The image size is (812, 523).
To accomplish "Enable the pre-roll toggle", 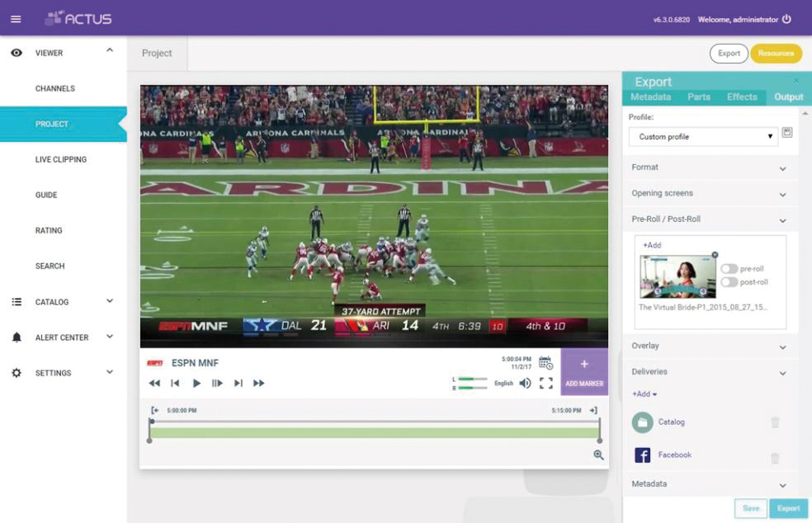I will tap(729, 269).
